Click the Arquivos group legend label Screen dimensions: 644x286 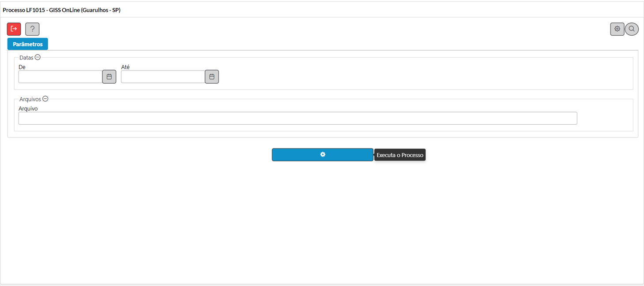tap(30, 99)
